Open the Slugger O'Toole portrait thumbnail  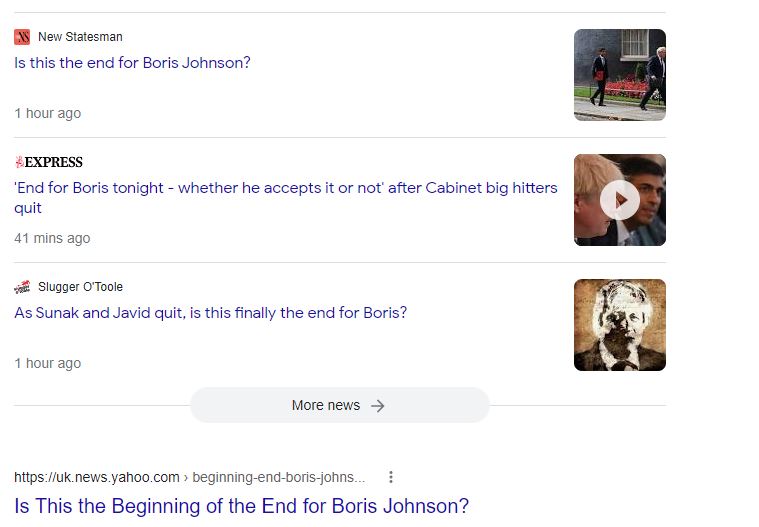pos(619,325)
